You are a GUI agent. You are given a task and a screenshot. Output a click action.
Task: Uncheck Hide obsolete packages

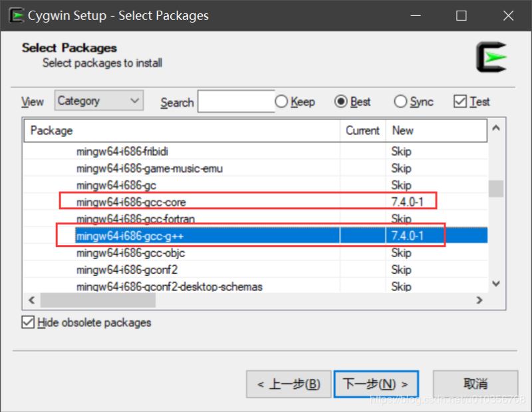(27, 322)
